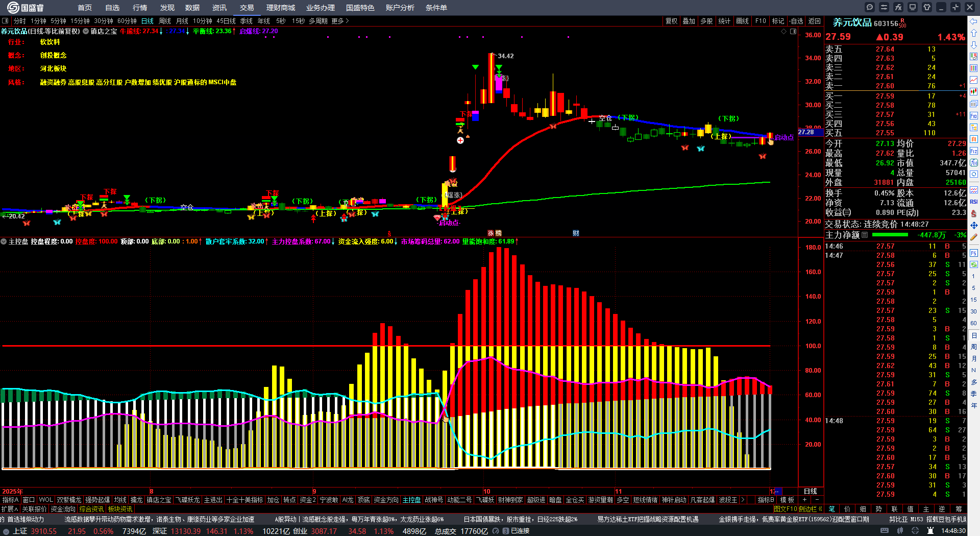Switch to the 60分钟 period tab

point(127,21)
